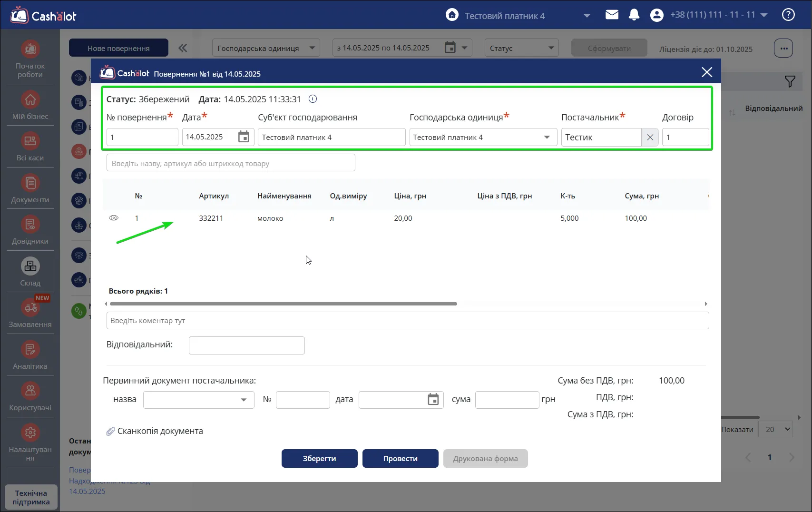
Task: Click the Сума, грн column header
Action: [x=642, y=196]
